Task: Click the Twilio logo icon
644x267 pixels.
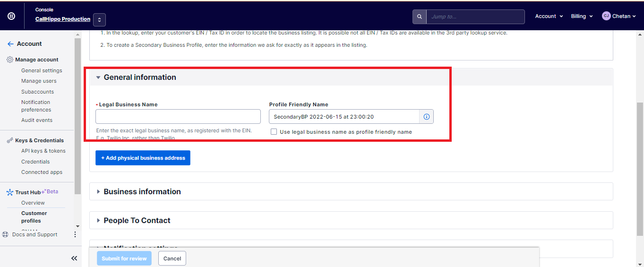Action: click(x=11, y=16)
